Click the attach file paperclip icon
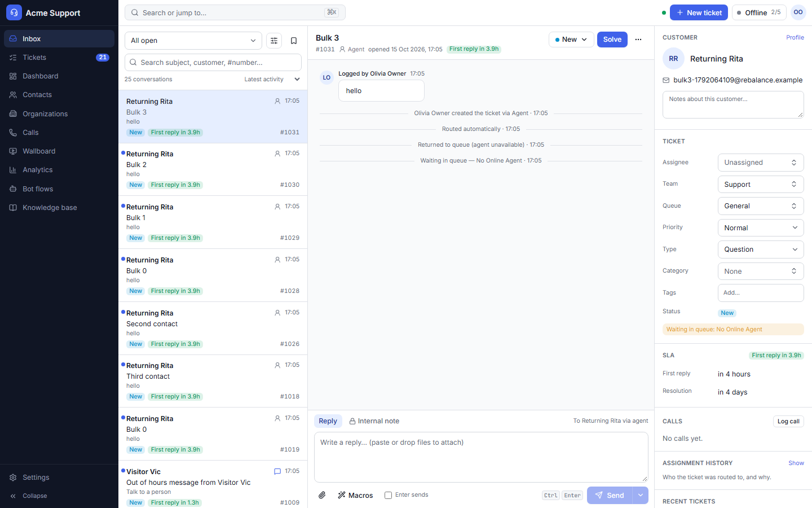This screenshot has width=812, height=508. 322,495
